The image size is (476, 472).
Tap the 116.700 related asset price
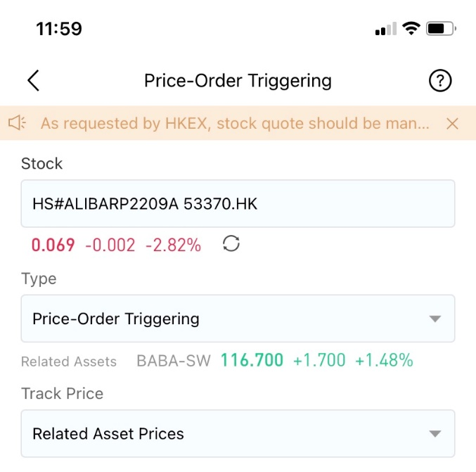tap(252, 361)
